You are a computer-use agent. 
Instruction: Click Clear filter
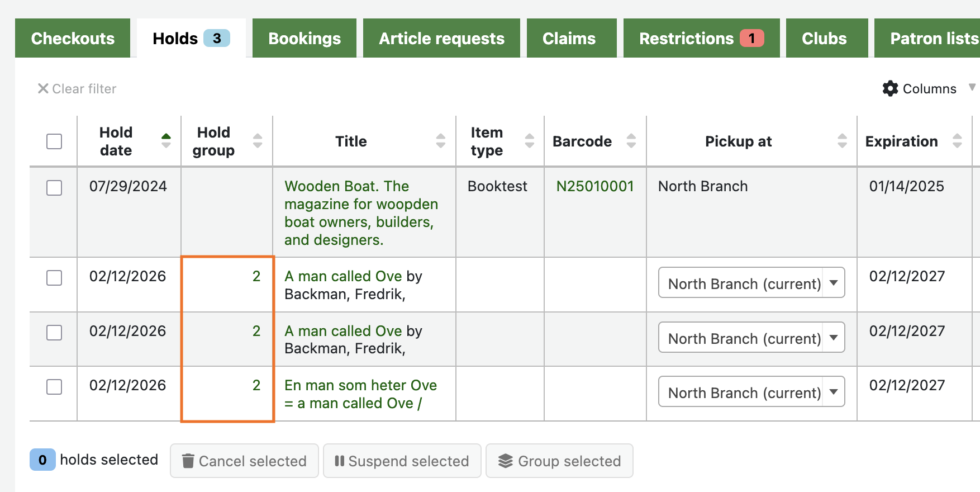click(77, 89)
